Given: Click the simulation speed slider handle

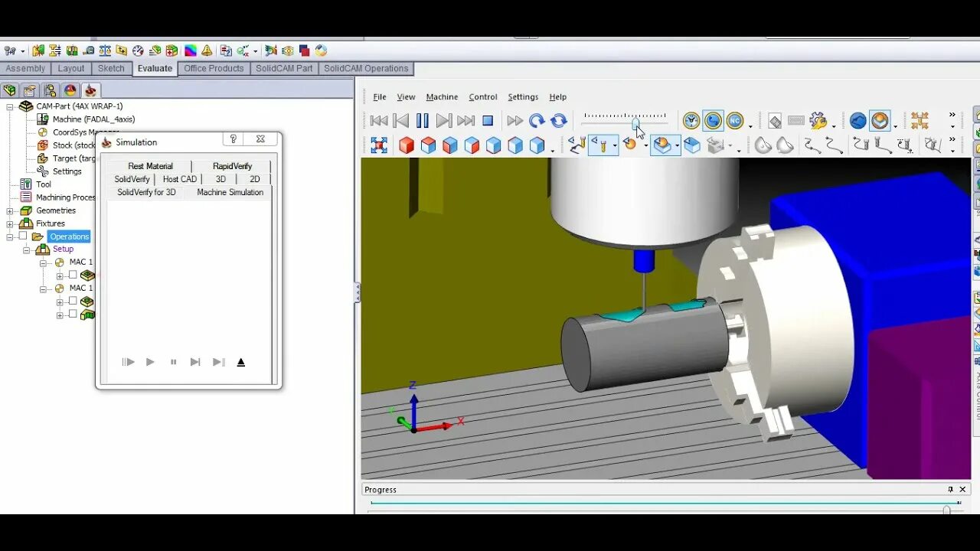Looking at the screenshot, I should coord(635,122).
